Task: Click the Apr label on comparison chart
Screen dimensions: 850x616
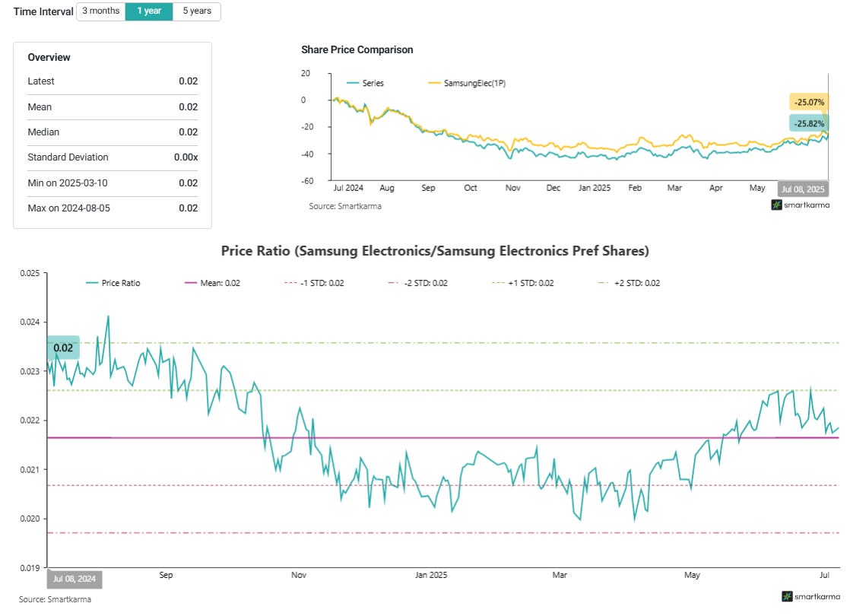Action: click(715, 188)
